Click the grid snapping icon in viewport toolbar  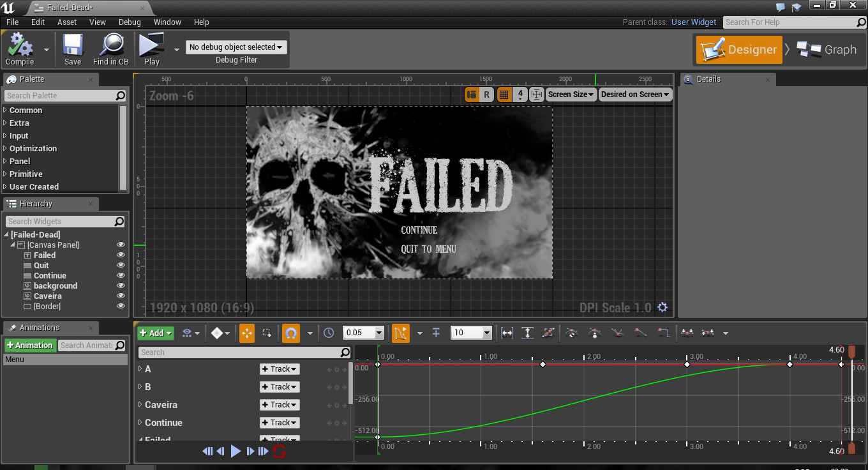[504, 94]
